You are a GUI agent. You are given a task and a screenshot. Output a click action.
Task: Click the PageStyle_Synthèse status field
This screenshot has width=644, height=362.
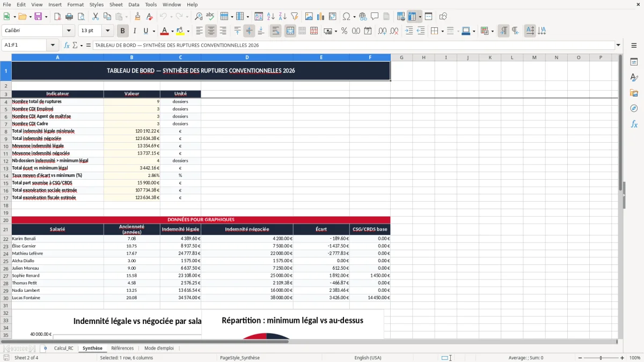pyautogui.click(x=239, y=358)
